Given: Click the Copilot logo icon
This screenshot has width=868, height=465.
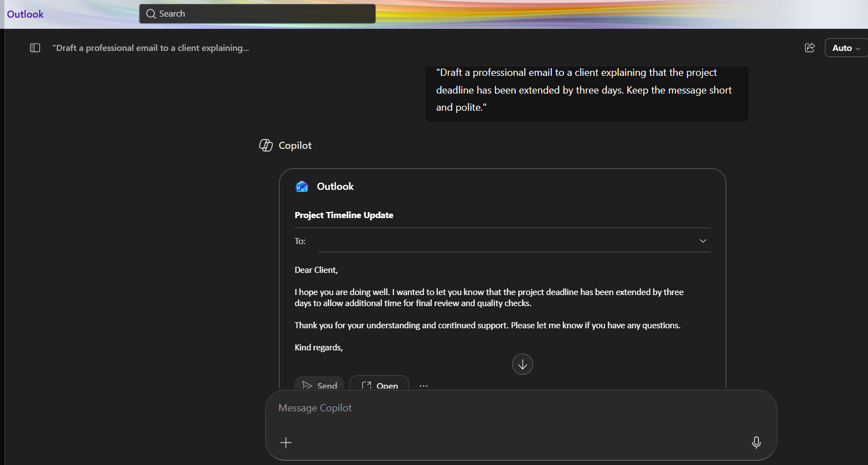Looking at the screenshot, I should pyautogui.click(x=266, y=145).
